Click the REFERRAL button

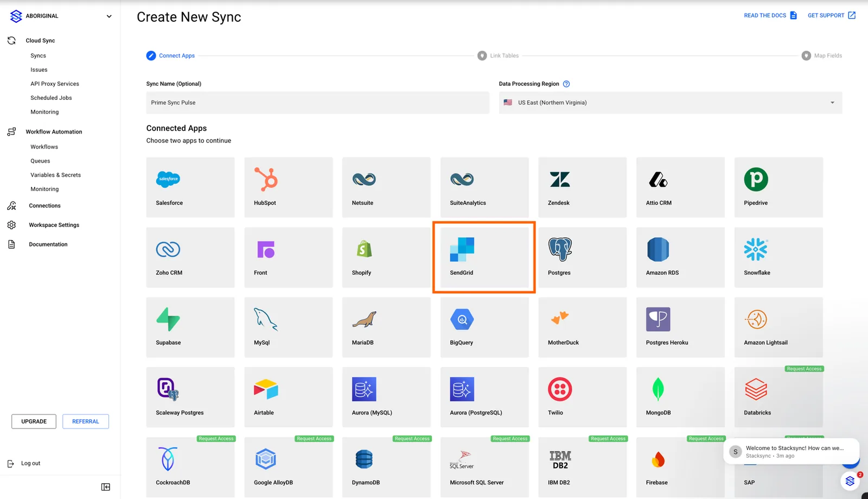coord(86,421)
